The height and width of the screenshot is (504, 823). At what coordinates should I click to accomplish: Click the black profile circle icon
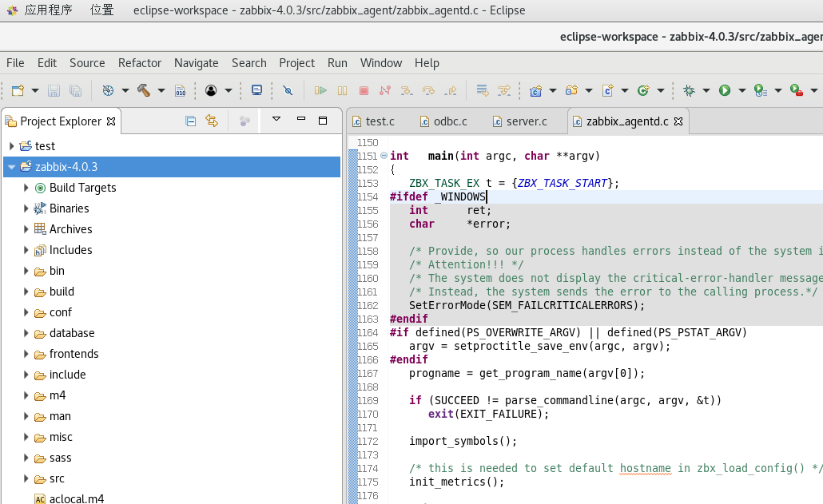pos(211,90)
